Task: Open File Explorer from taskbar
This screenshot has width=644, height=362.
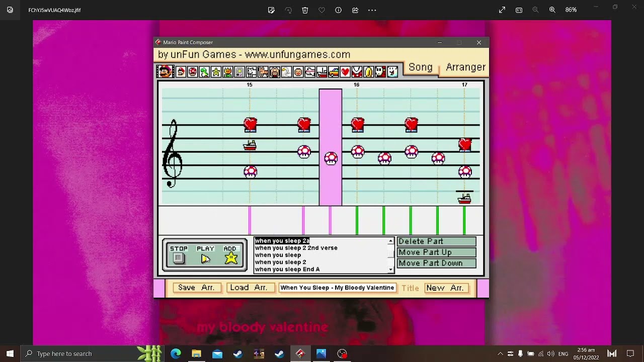Action: pos(196,353)
